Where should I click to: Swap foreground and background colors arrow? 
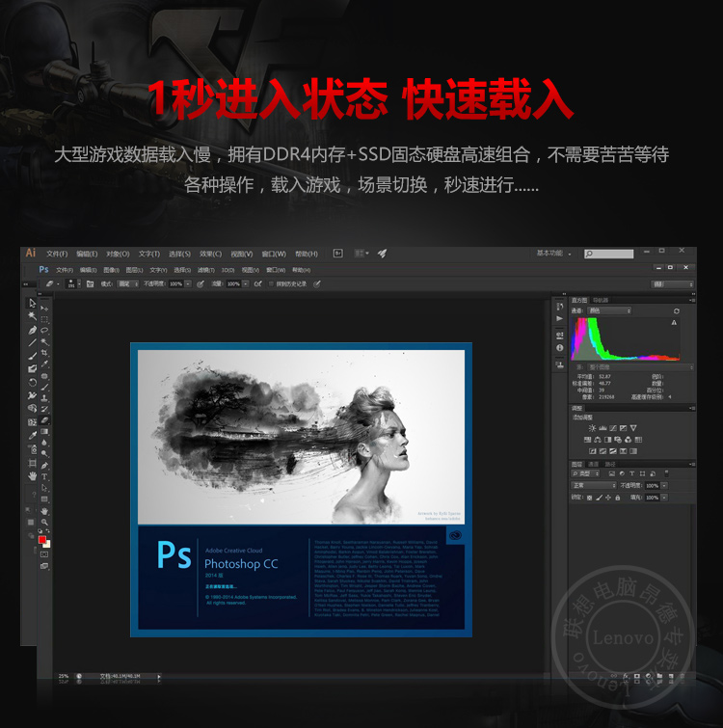tap(48, 531)
